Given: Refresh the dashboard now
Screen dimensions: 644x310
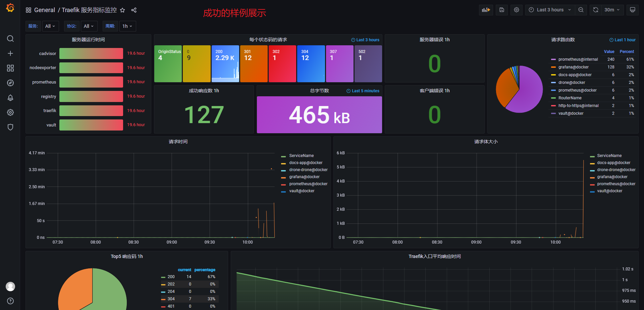Looking at the screenshot, I should tap(596, 10).
